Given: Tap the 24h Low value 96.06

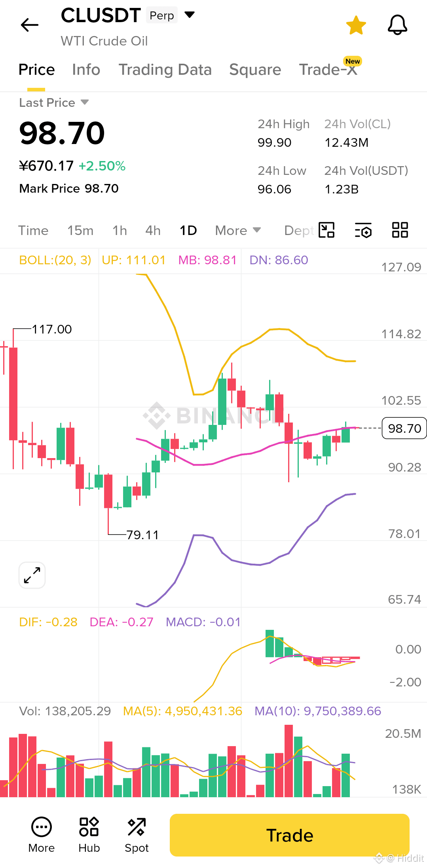Looking at the screenshot, I should click(274, 189).
